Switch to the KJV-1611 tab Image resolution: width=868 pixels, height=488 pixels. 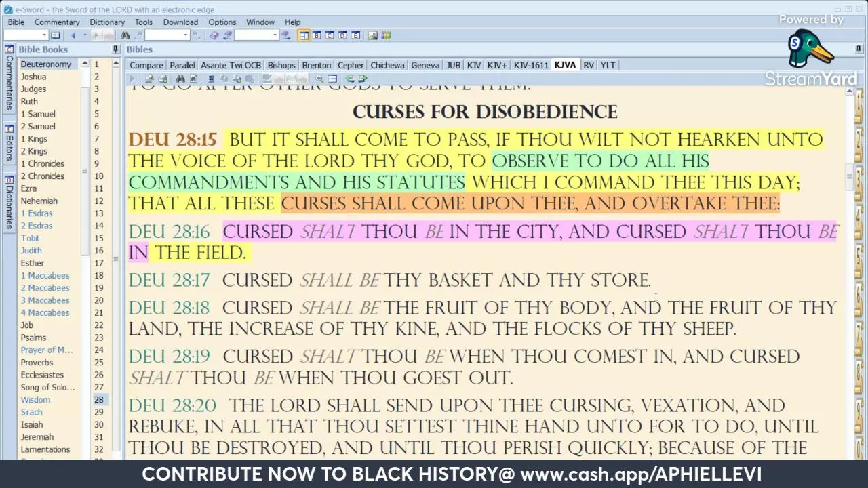click(x=531, y=65)
